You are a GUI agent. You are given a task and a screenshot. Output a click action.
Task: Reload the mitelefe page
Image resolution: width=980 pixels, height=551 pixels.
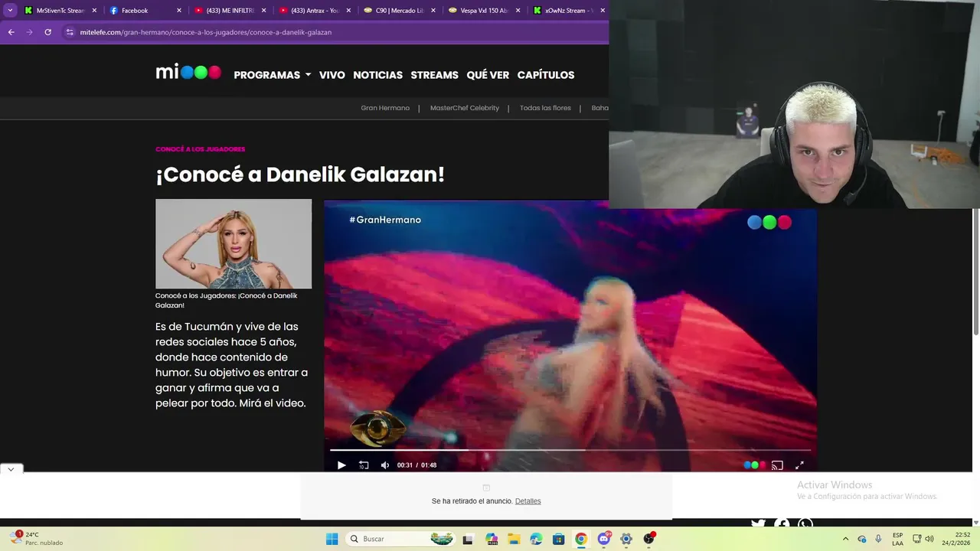click(47, 32)
